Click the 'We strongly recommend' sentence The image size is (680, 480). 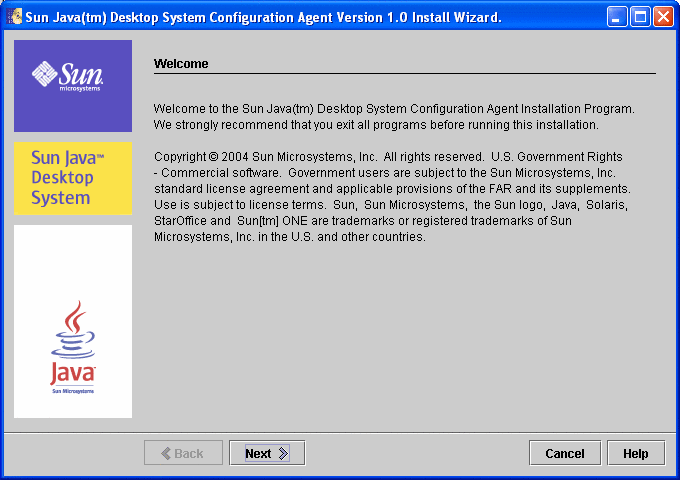(x=376, y=125)
